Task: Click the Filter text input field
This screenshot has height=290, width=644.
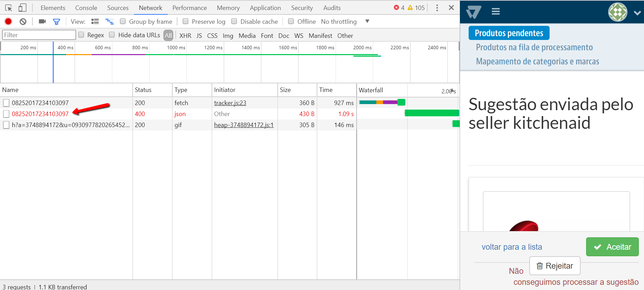Action: click(x=39, y=35)
